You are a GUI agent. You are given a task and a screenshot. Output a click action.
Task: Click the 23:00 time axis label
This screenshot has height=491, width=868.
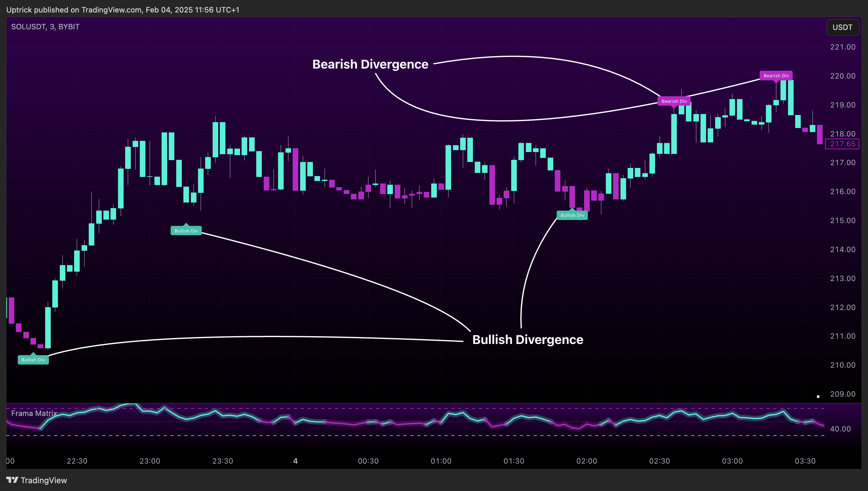point(150,461)
